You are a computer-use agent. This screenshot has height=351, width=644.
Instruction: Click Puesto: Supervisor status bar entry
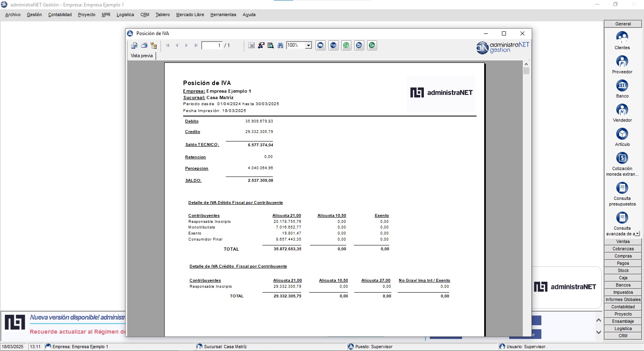(374, 347)
